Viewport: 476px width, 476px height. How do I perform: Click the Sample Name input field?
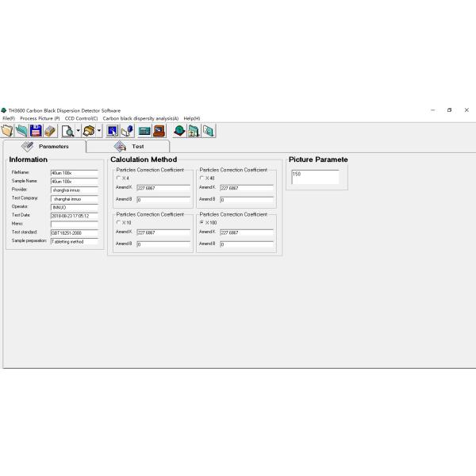(74, 181)
